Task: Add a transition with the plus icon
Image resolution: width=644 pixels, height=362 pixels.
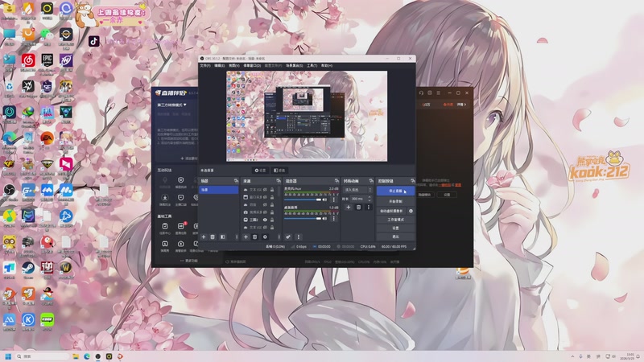Action: (x=349, y=208)
